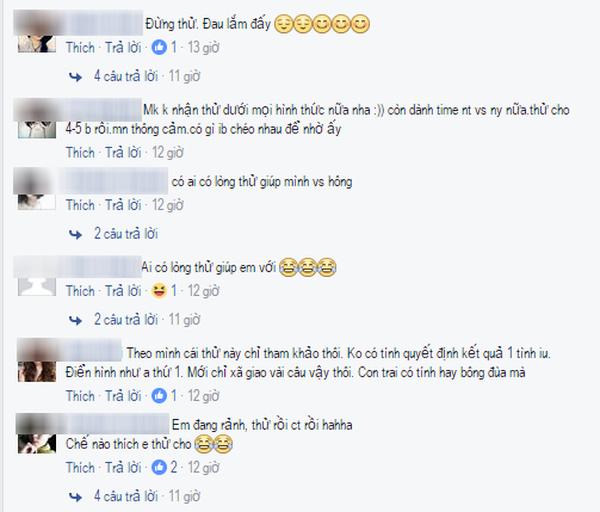Toggle 'Thích' on the 'Đừng thử. Đau lắm đấy' comment
600x512 pixels.
coord(80,47)
